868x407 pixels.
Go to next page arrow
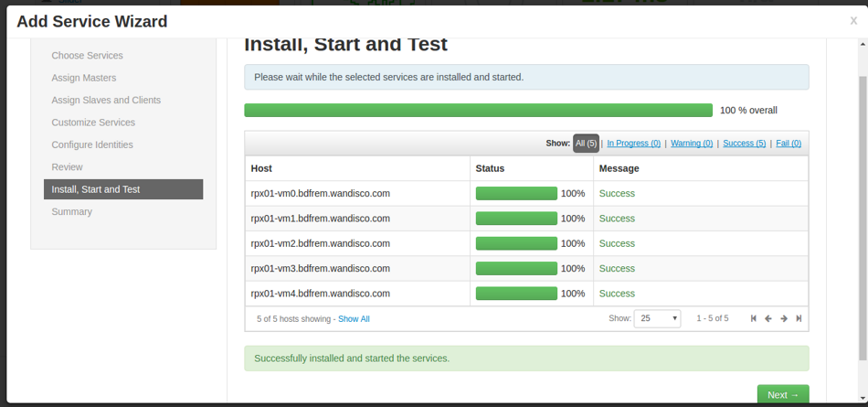pos(784,318)
